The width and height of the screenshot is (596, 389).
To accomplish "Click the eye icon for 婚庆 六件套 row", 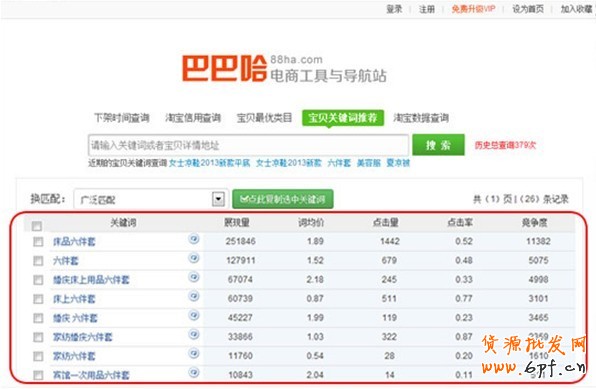I will click(x=194, y=315).
